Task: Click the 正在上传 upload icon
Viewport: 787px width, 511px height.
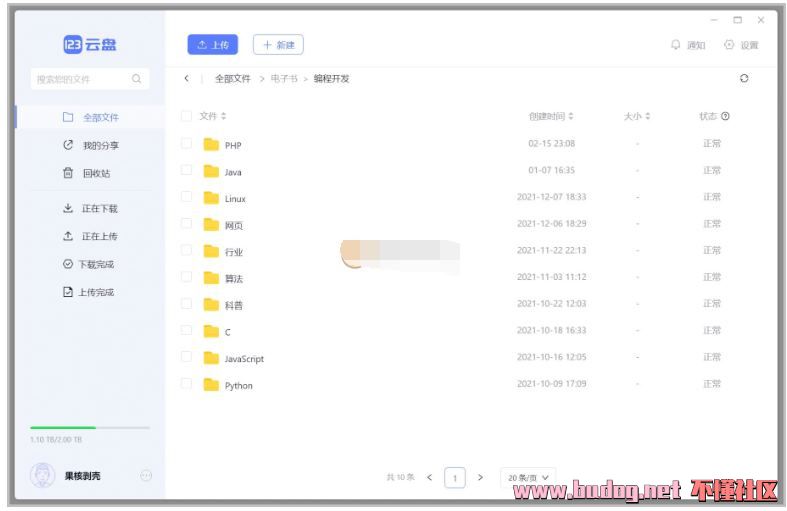Action: 68,235
